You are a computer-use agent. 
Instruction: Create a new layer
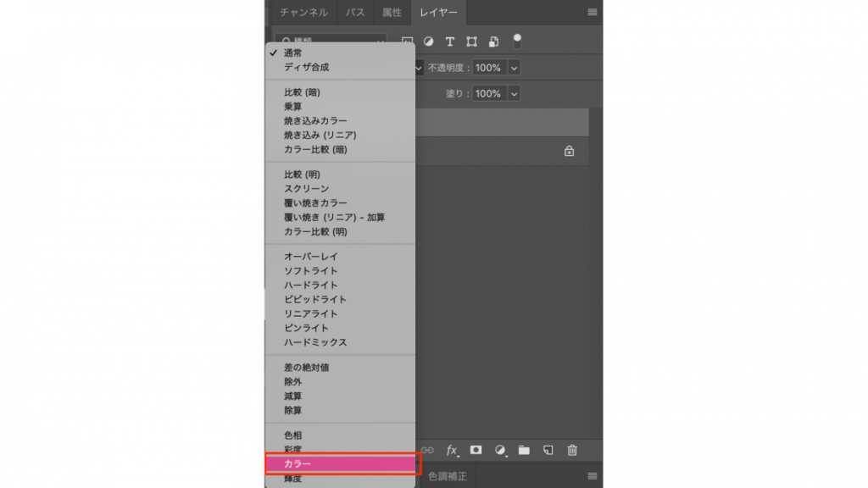coord(548,450)
